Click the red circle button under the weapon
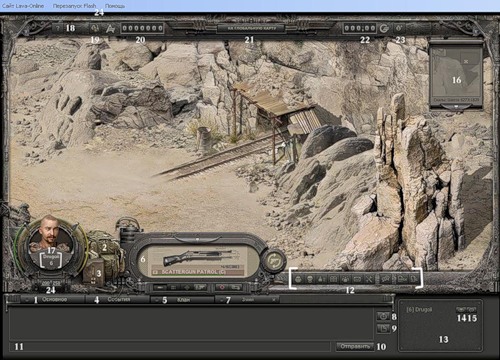The width and height of the screenshot is (500, 360). click(x=222, y=287)
